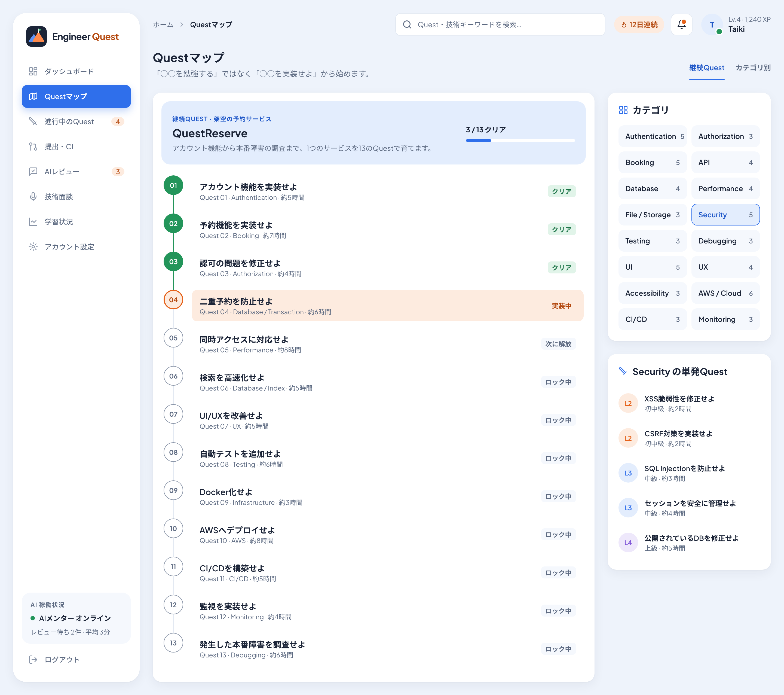Click the AIレビュー chat-check icon
Screen dimensions: 784x695
(x=33, y=172)
